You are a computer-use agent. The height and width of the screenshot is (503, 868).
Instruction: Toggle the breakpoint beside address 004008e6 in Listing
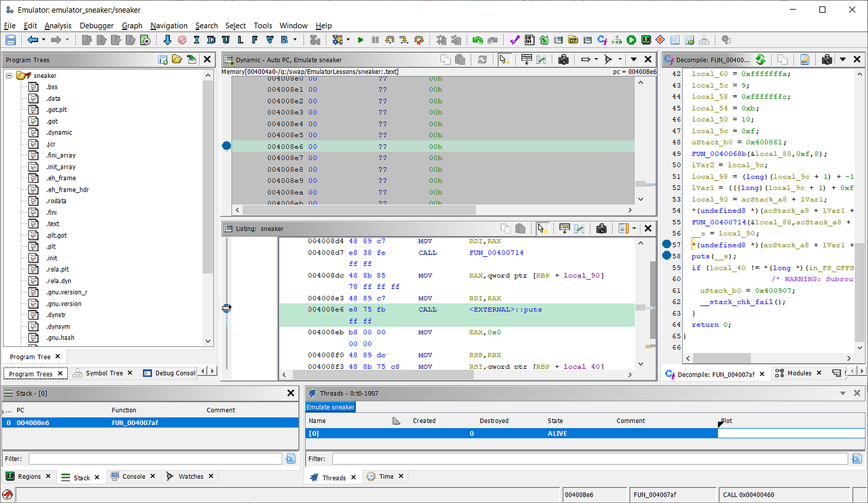click(226, 309)
